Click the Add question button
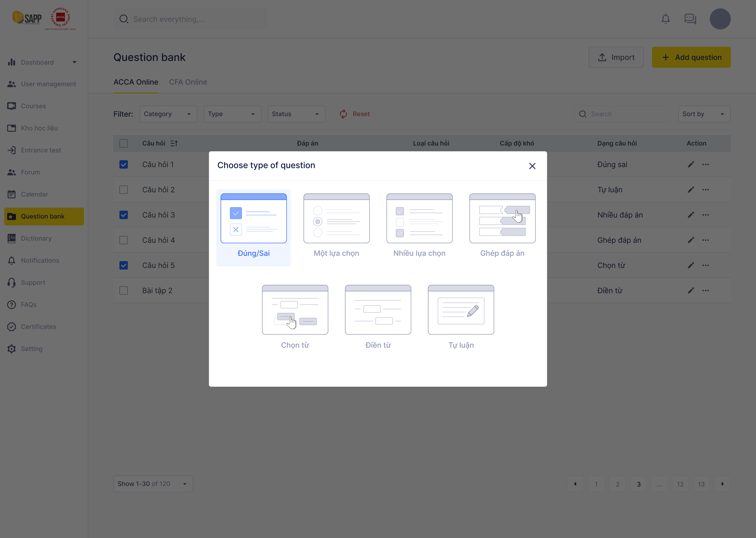 tap(691, 57)
